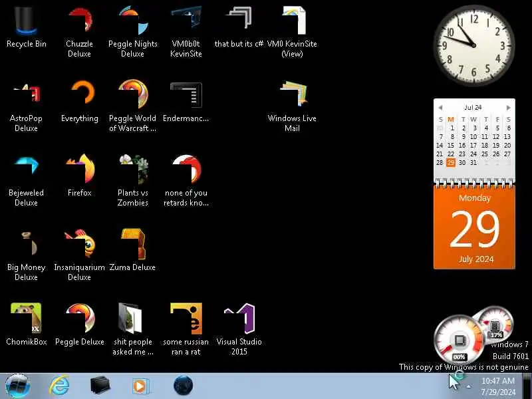Show hidden system tray icons arrow
The image size is (532, 399).
click(469, 386)
